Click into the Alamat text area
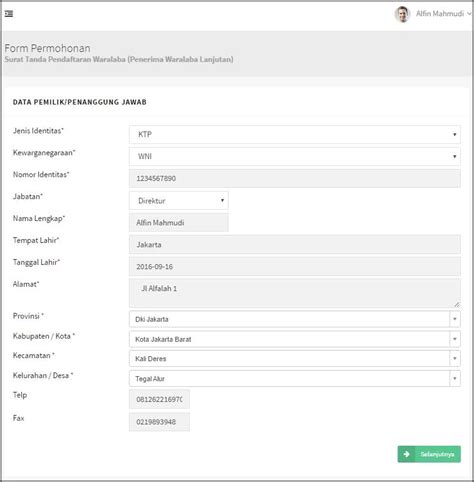The image size is (474, 482). point(295,293)
